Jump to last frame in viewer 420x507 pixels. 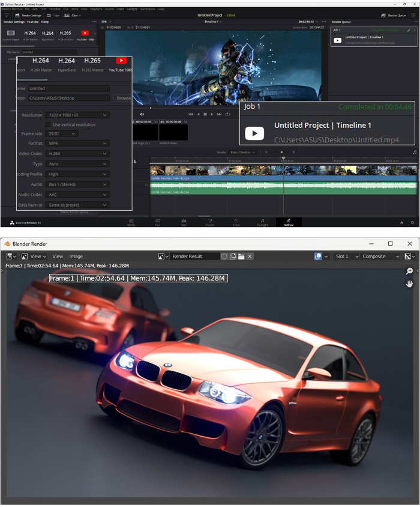219,114
